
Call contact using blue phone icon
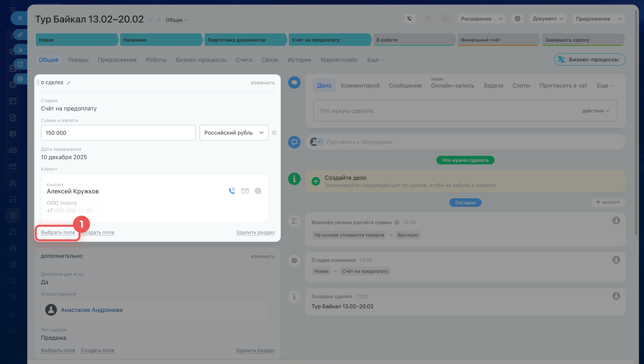[232, 191]
